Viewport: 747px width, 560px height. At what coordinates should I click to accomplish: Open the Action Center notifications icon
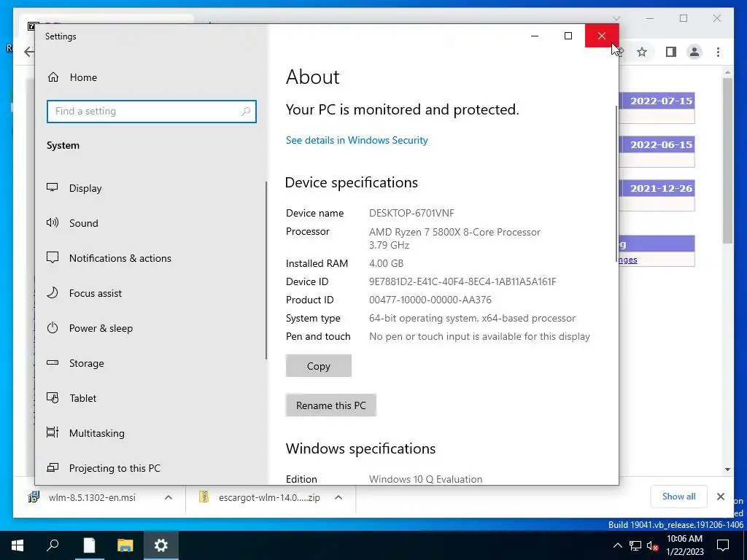tap(723, 545)
